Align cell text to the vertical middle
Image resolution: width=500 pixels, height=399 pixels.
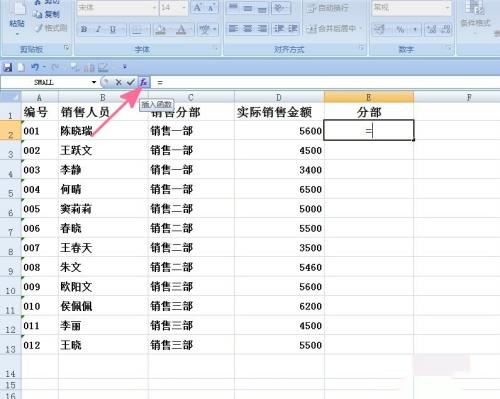[248, 7]
